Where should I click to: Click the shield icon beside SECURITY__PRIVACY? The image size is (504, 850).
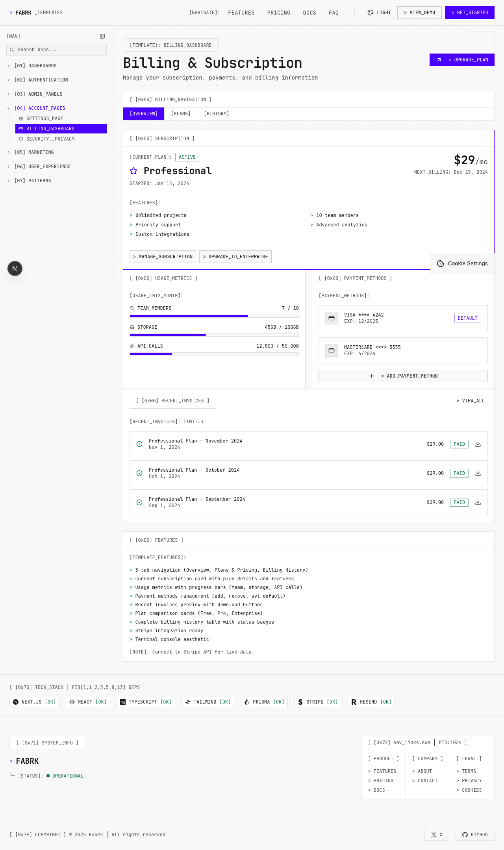pos(21,139)
